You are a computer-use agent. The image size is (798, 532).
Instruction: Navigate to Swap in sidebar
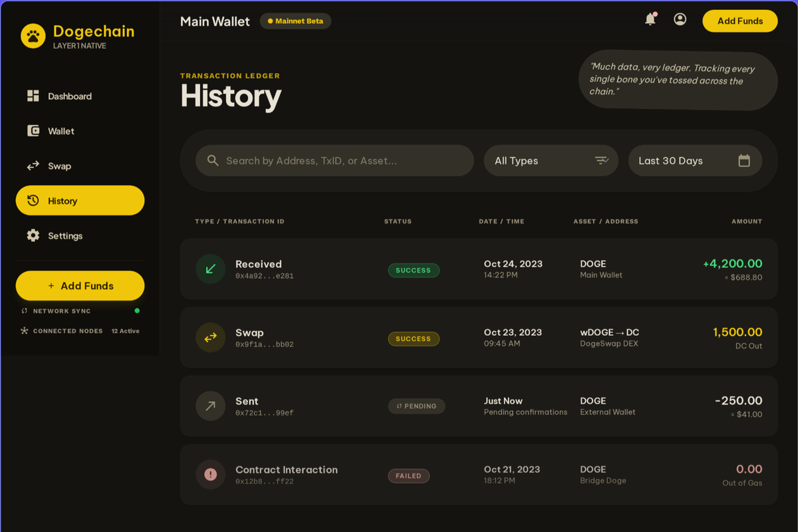[80, 166]
